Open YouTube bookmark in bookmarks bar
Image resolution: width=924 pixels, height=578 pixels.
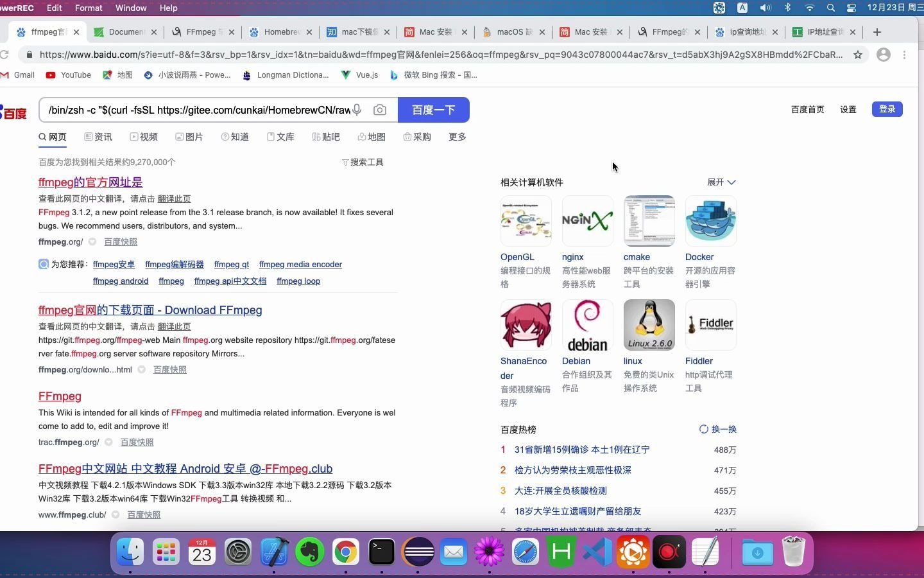coord(69,75)
